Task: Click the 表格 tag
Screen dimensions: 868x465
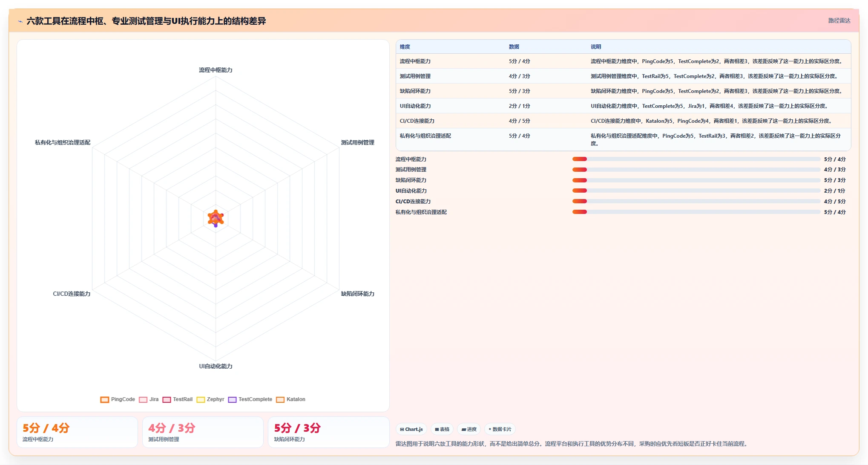Action: coord(442,429)
